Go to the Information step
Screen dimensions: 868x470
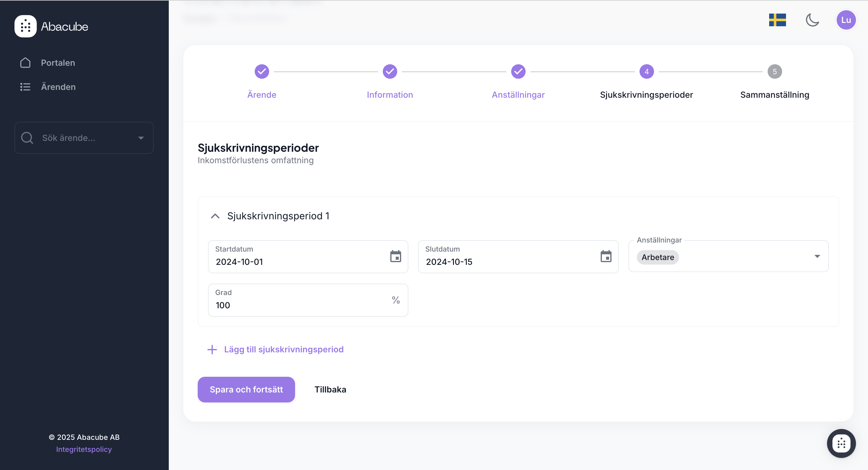click(x=390, y=71)
